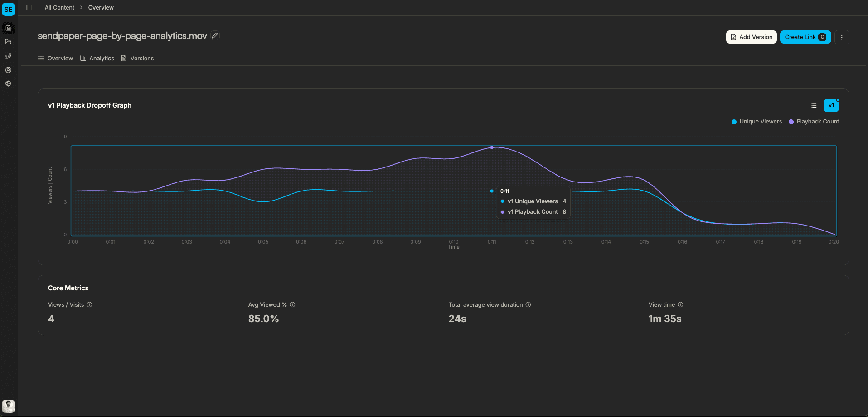868x417 pixels.
Task: Open the All Content documents icon in sidebar
Action: coord(8,28)
